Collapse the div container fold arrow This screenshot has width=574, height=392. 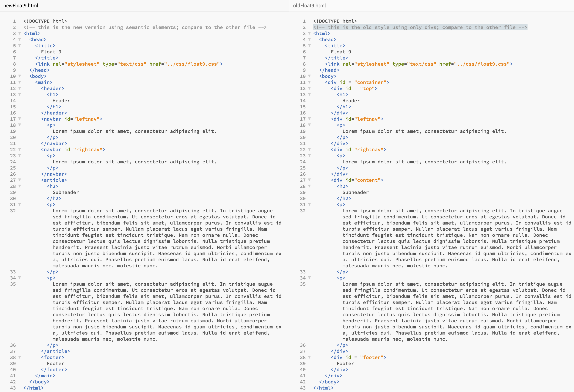(x=309, y=82)
